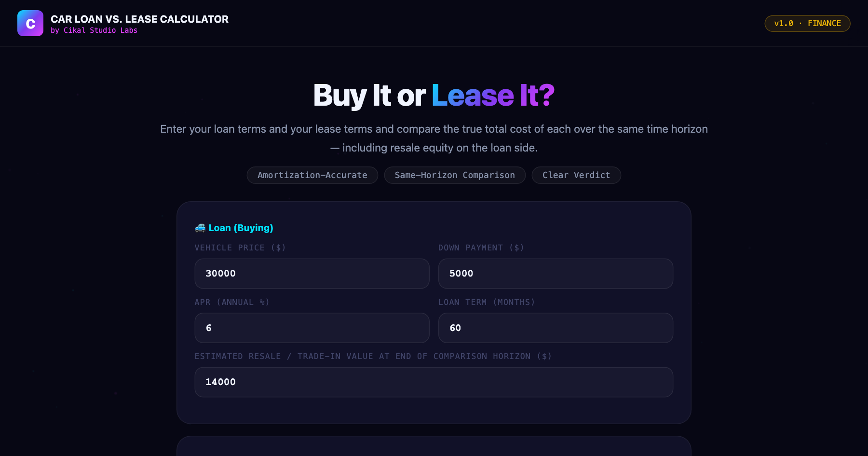The image size is (868, 456).
Task: Click the Loan Term (Months) label
Action: (x=487, y=302)
